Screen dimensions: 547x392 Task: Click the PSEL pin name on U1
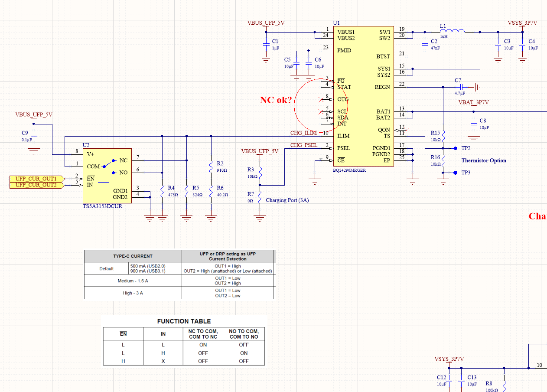344,148
